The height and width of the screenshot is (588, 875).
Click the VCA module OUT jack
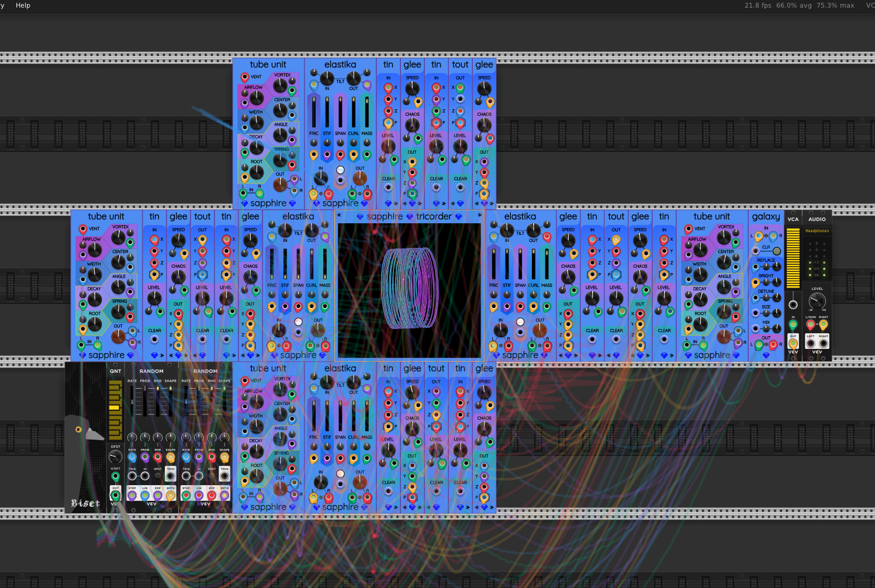tap(793, 344)
